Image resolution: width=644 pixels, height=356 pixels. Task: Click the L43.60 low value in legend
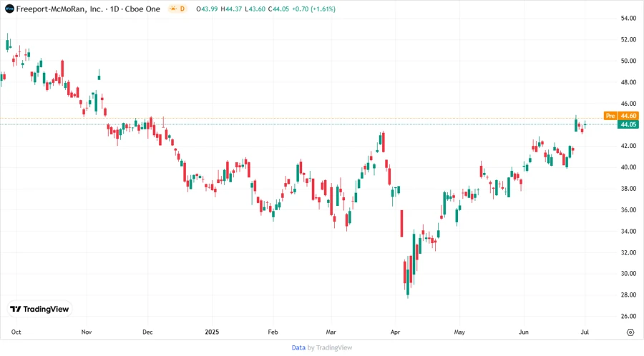[255, 9]
